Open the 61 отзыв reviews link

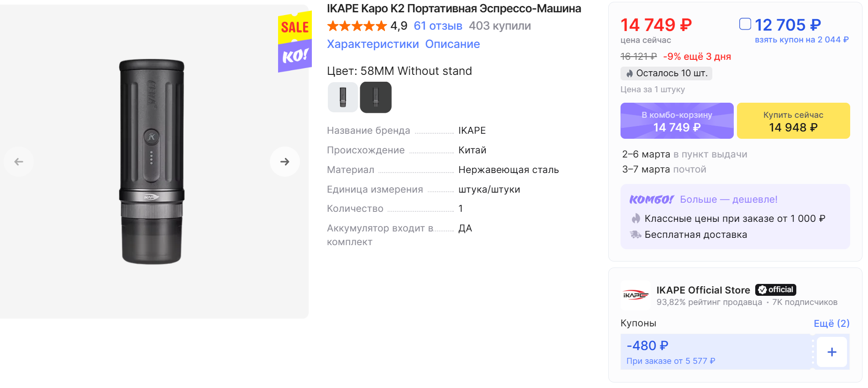pyautogui.click(x=438, y=26)
